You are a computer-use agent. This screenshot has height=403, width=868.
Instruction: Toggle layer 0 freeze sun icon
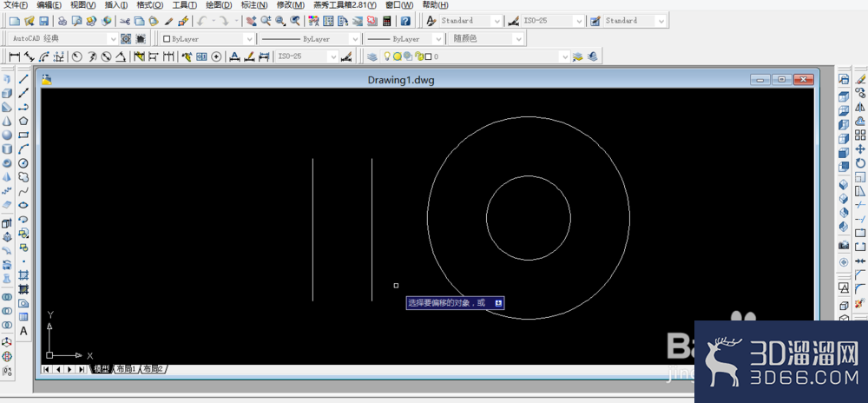(397, 56)
